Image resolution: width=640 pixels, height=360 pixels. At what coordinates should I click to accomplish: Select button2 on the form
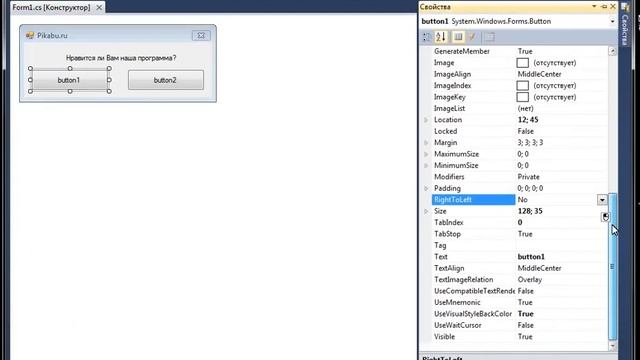[166, 80]
